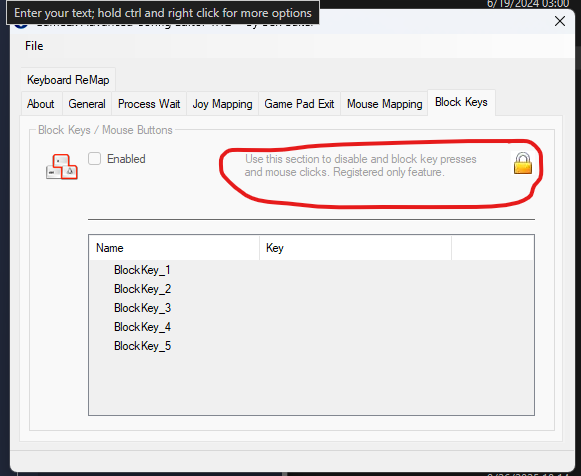Image resolution: width=581 pixels, height=476 pixels.
Task: Switch to the About tab
Action: click(41, 104)
